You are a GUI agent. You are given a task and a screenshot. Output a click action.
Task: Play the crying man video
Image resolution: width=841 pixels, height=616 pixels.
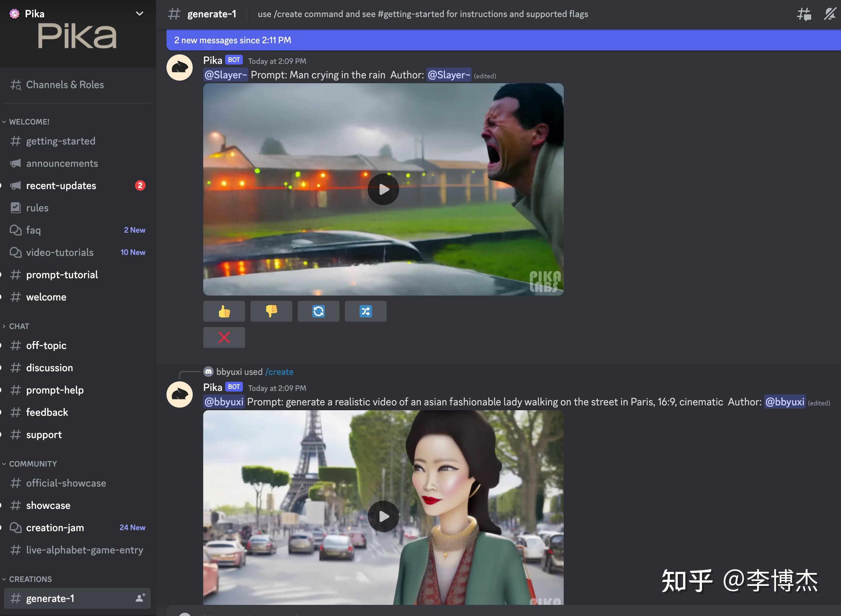tap(383, 189)
